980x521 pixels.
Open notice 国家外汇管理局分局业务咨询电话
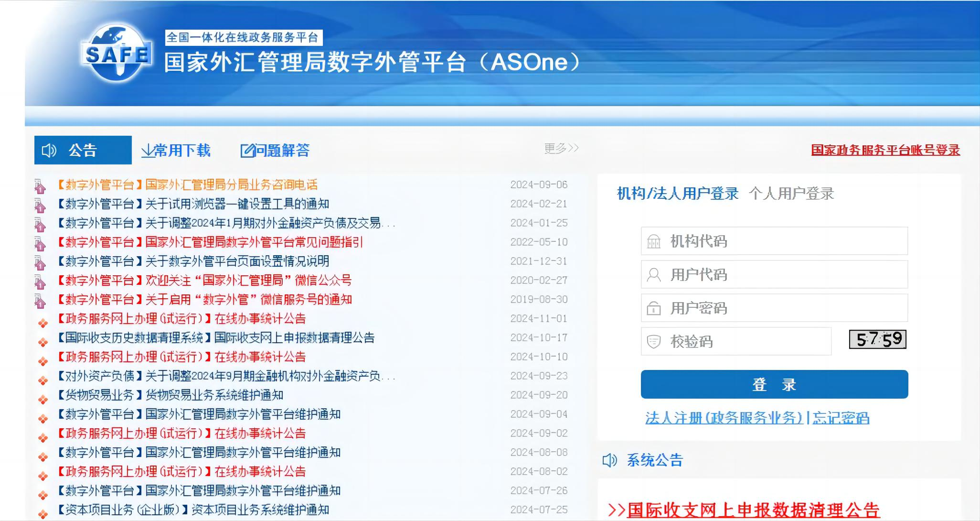click(187, 185)
